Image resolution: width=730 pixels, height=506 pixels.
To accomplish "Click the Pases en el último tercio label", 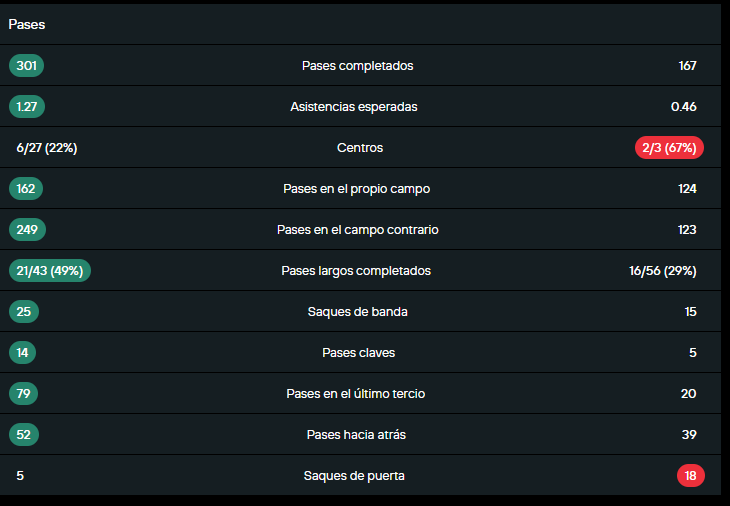I will pyautogui.click(x=355, y=394).
